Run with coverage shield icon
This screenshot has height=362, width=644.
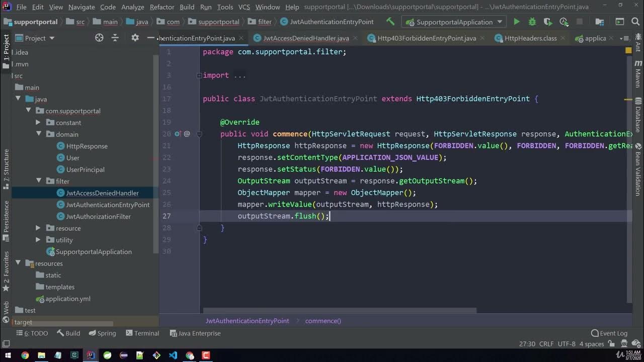548,22
